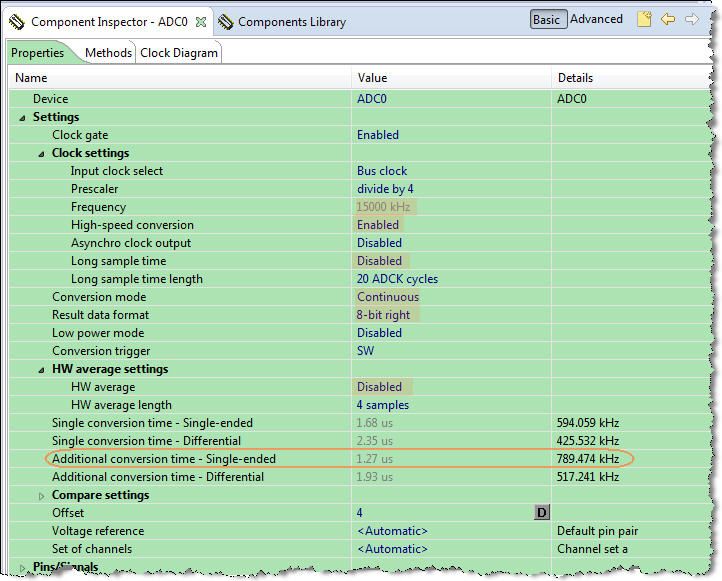Click the yellow note icon in toolbar
This screenshot has width=722, height=581.
click(644, 19)
